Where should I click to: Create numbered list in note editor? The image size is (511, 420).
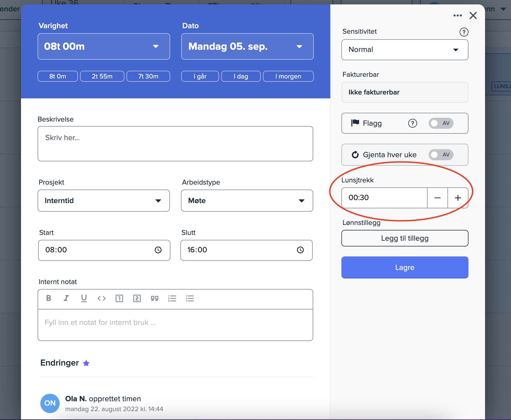click(172, 298)
